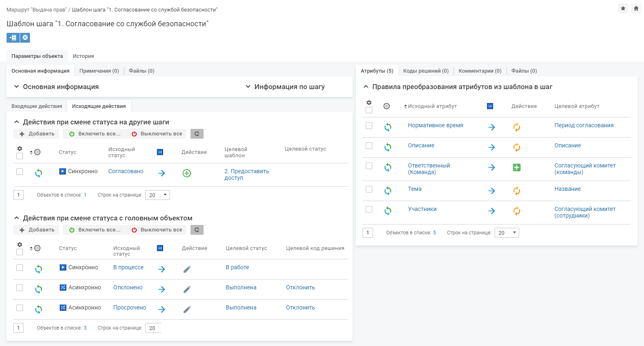Click Добавить in other-steps actions section
The height and width of the screenshot is (346, 644).
tap(37, 134)
